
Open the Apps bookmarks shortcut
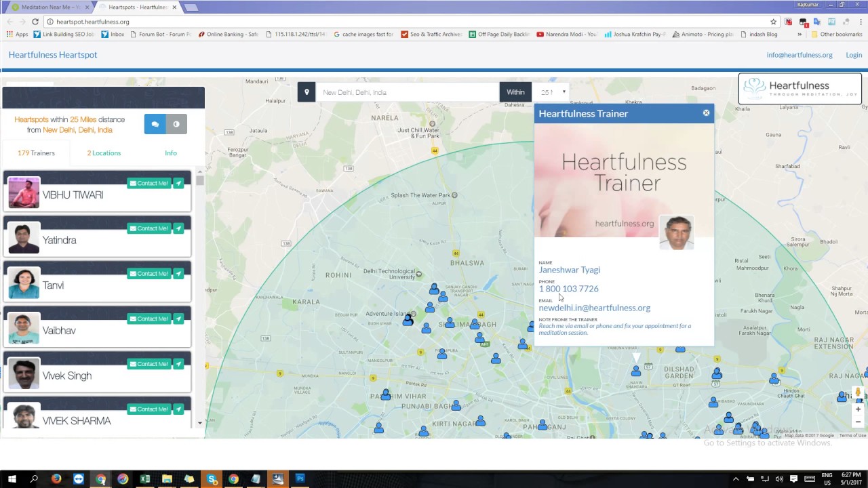17,34
